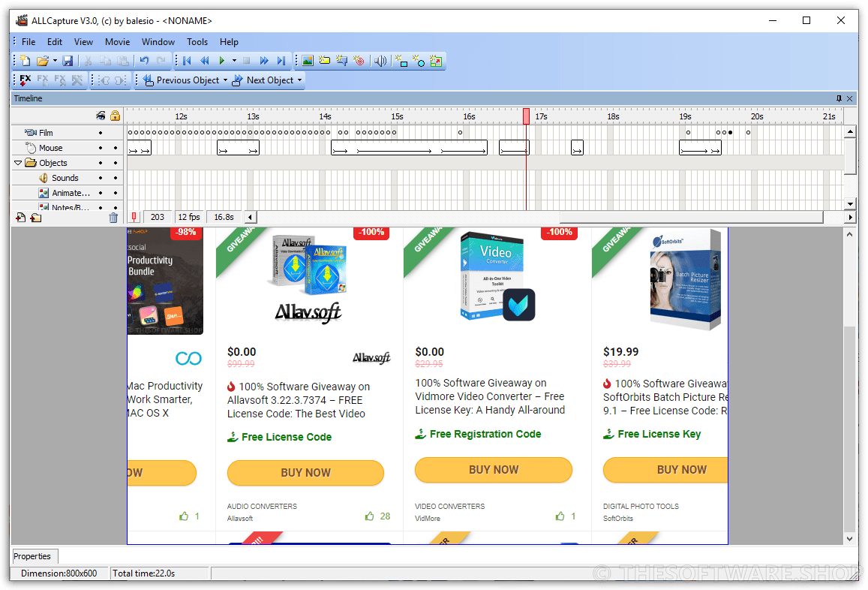Open the Previous Object dropdown arrow
868x590 pixels.
(x=225, y=80)
